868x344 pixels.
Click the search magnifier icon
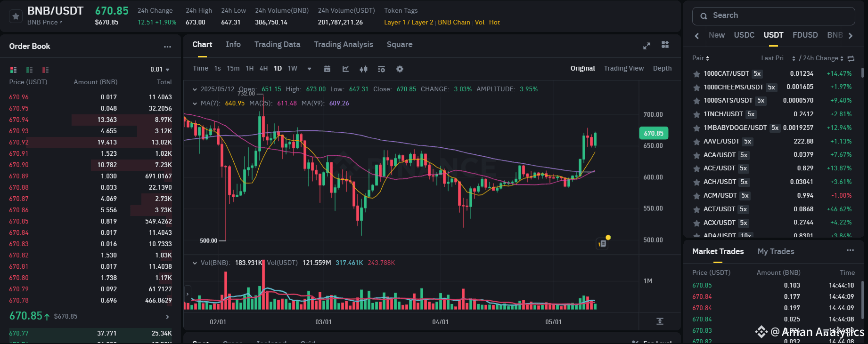(704, 16)
